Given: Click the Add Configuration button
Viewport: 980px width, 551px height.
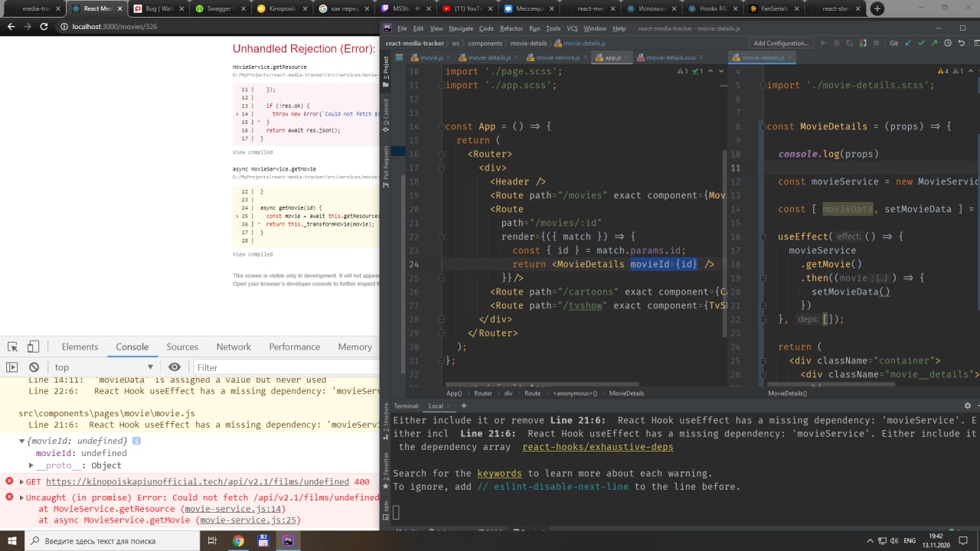Looking at the screenshot, I should point(781,44).
